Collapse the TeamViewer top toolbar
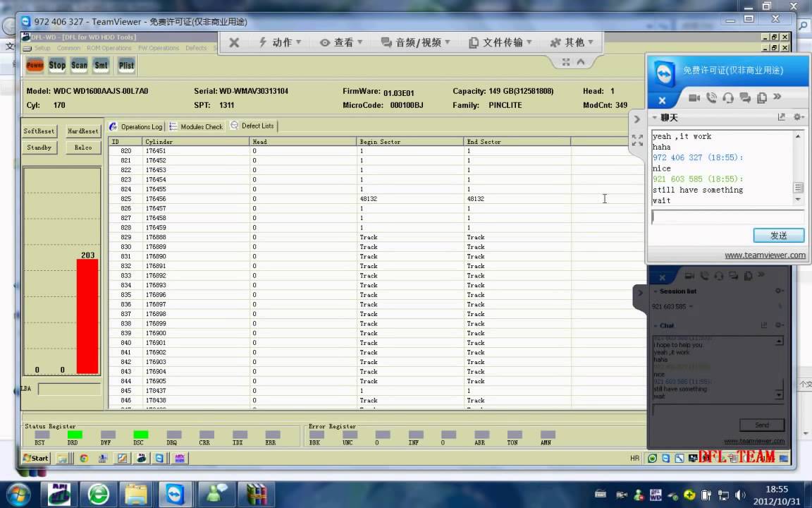812x508 pixels. point(581,62)
